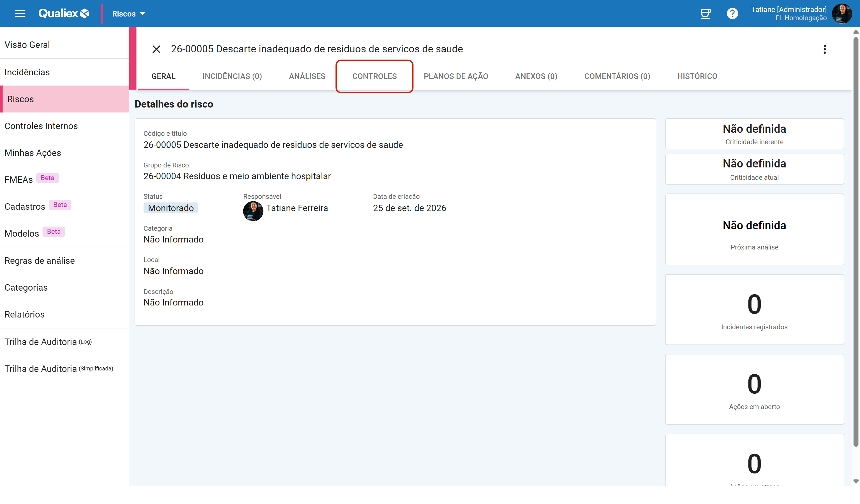Expand the Riscos module dropdown
Viewport: 860px width, 504px height.
129,14
